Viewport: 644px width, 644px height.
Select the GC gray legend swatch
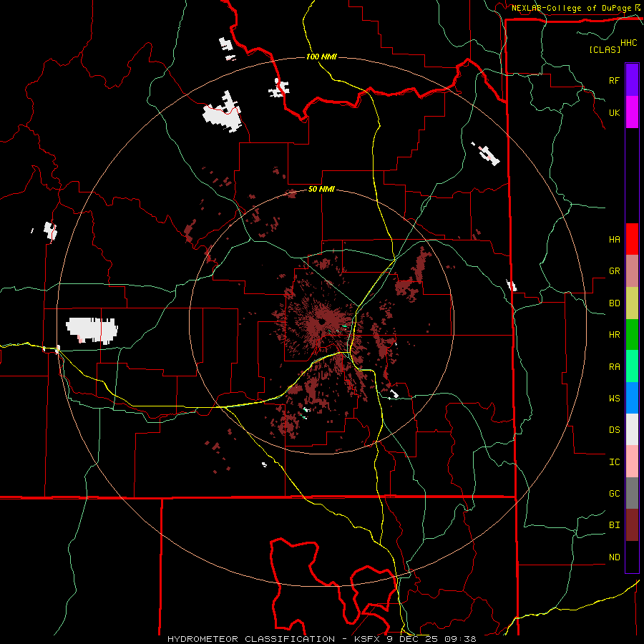coord(632,493)
